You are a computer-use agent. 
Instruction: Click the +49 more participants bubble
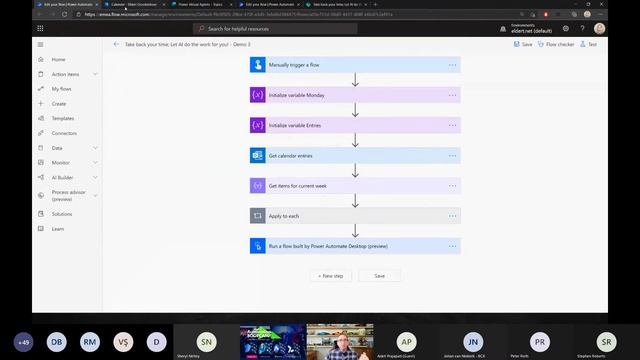point(23,342)
